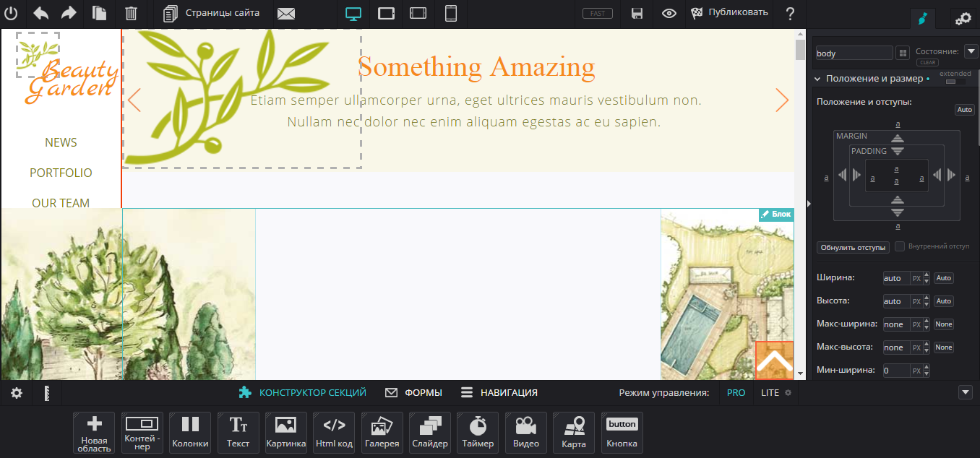Open the Состояние dropdown arrow

coord(971,51)
